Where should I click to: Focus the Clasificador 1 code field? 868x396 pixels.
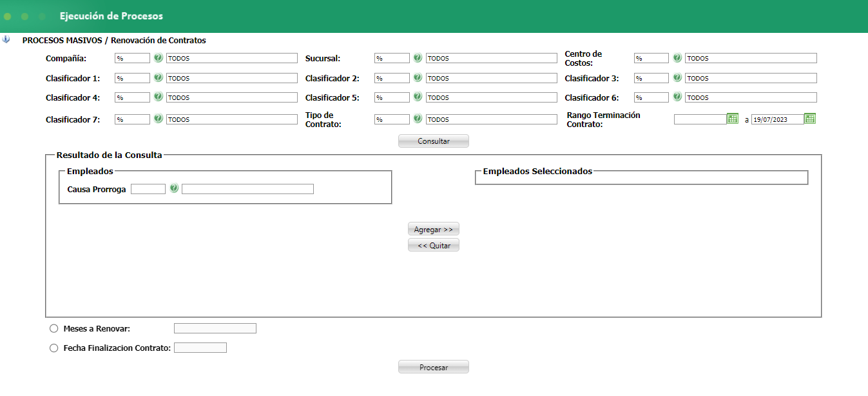click(133, 78)
